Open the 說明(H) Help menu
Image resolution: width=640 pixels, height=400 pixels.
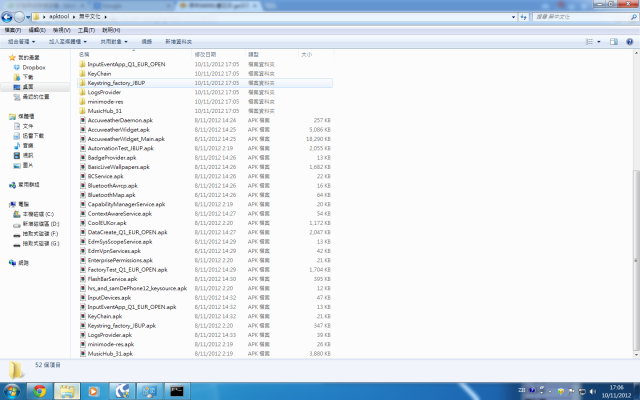(111, 30)
